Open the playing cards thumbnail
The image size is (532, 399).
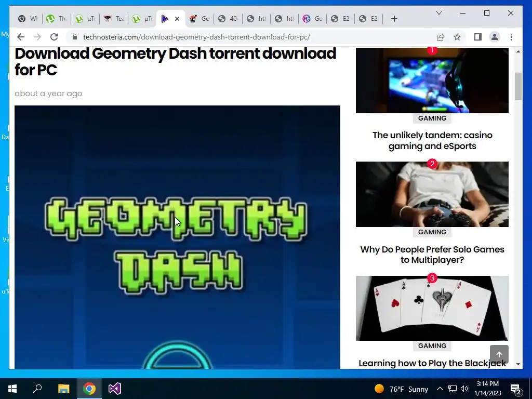coord(432,308)
